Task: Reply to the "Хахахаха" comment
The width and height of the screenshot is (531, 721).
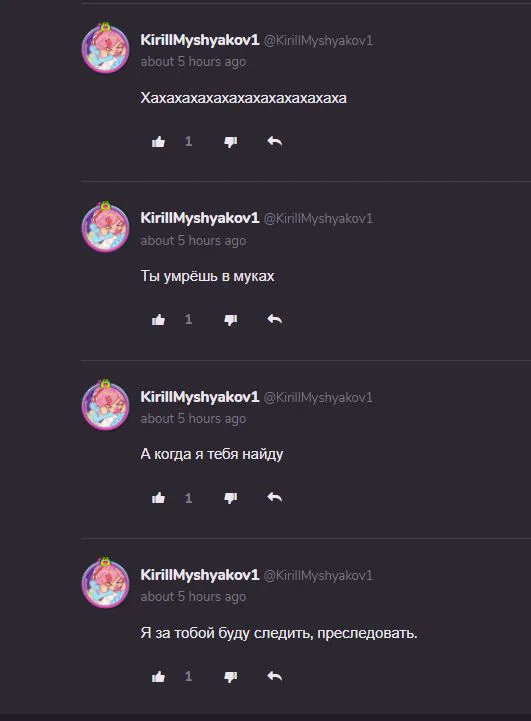Action: click(x=274, y=141)
